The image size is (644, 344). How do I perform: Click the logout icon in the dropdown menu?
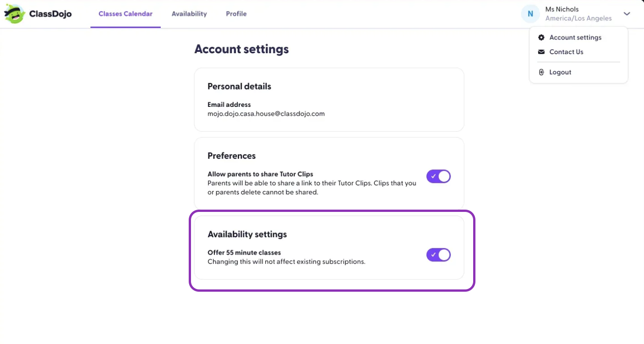pos(541,72)
